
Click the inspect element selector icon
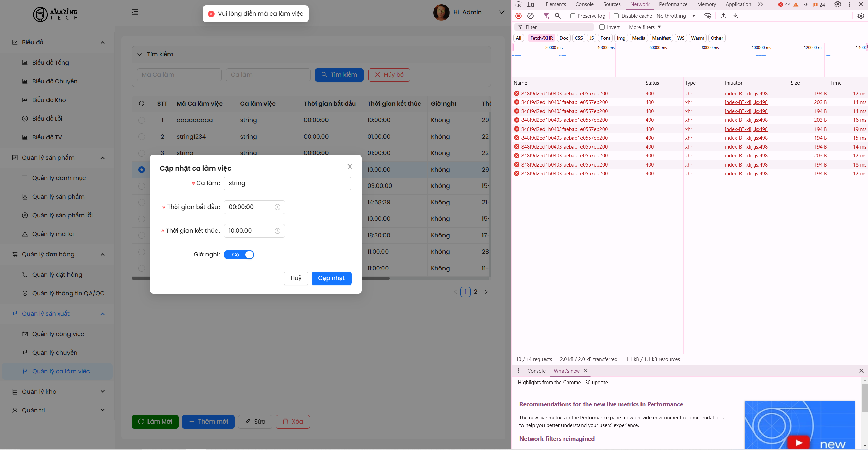point(519,4)
